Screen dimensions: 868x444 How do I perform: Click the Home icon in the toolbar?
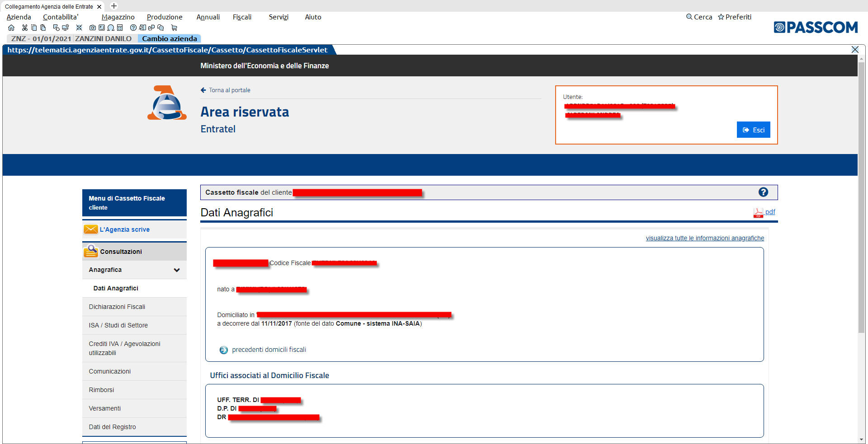click(11, 28)
